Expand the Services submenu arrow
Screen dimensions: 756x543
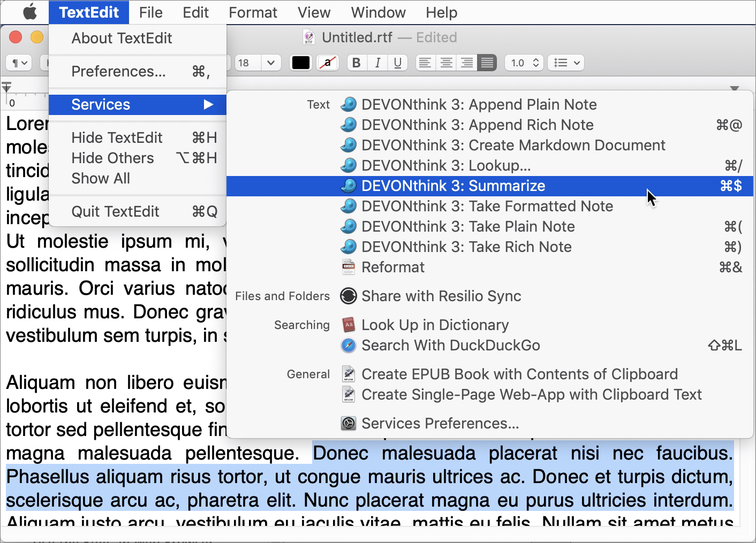click(209, 104)
